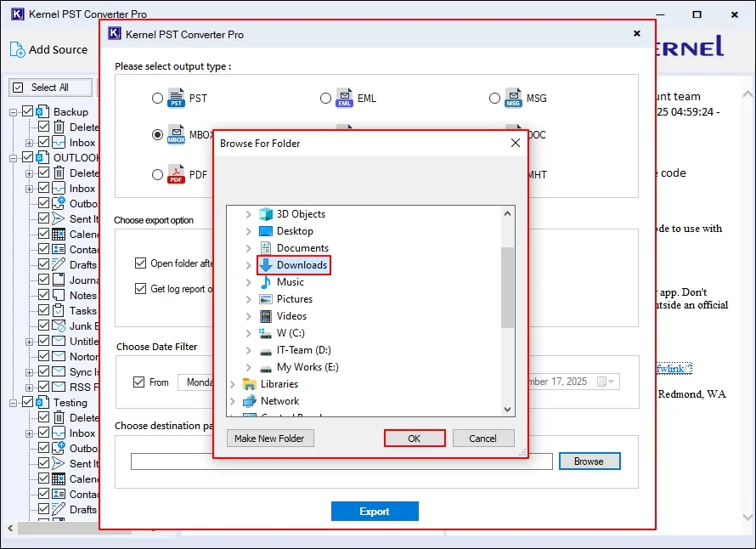
Task: Select the EML output radio button
Action: click(x=325, y=99)
